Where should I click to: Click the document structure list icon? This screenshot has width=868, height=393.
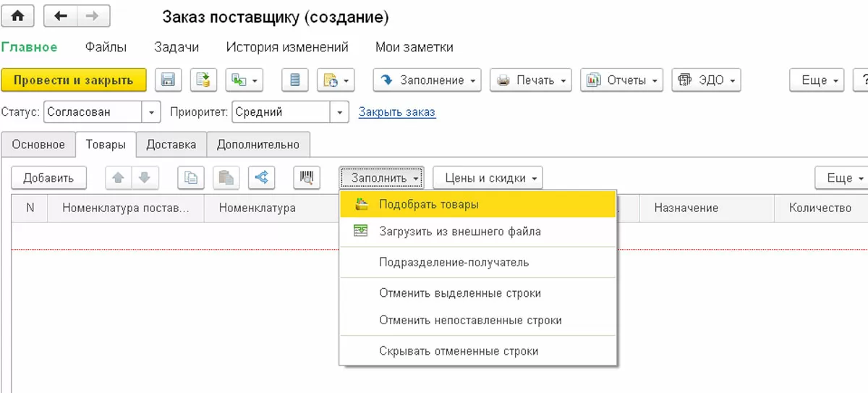coord(294,80)
